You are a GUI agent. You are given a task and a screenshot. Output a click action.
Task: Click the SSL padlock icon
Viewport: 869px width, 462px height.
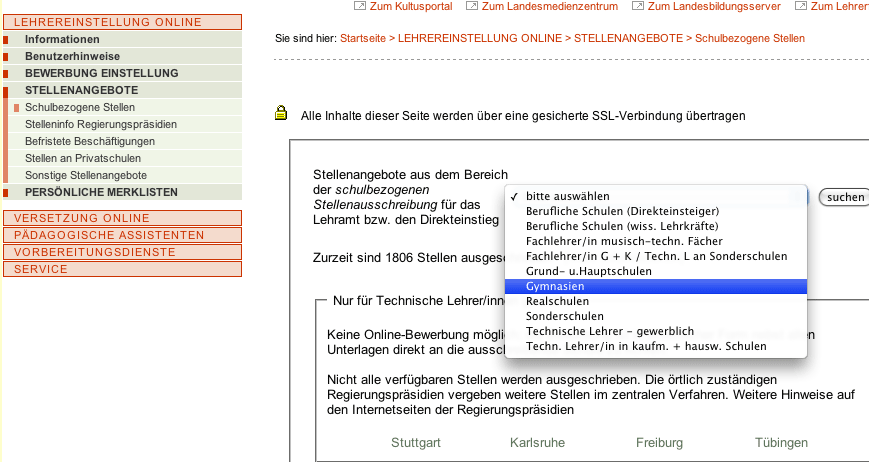coord(282,114)
